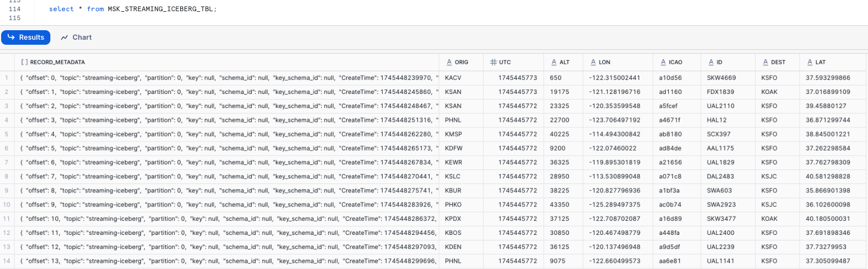The width and height of the screenshot is (868, 269).
Task: Select ALT value 40225
Action: (x=563, y=134)
